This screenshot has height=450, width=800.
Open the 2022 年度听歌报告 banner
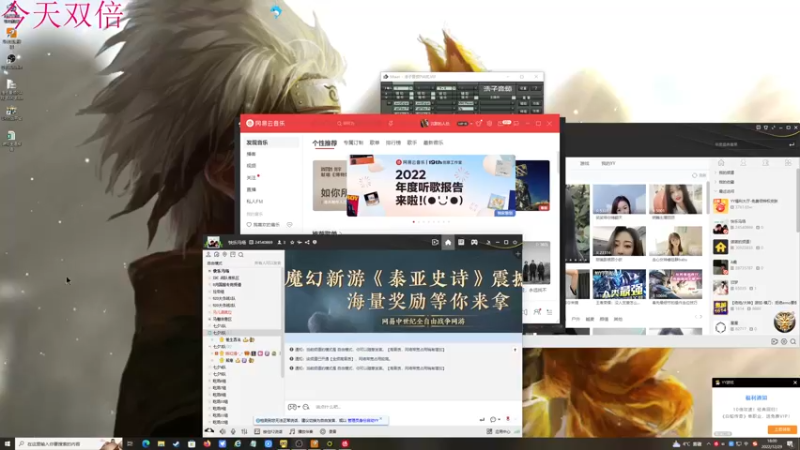pyautogui.click(x=431, y=186)
